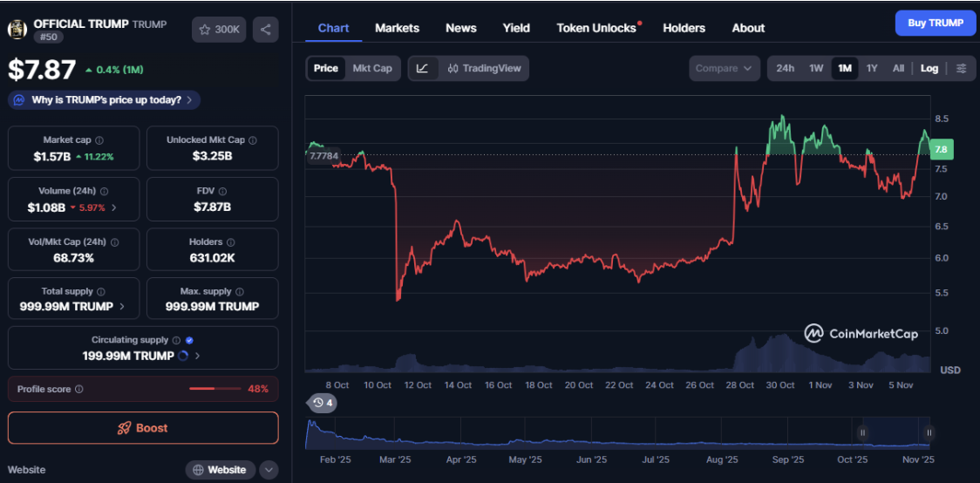This screenshot has height=483, width=980.
Task: Expand the Volume (24h) chevron
Action: pyautogui.click(x=113, y=207)
